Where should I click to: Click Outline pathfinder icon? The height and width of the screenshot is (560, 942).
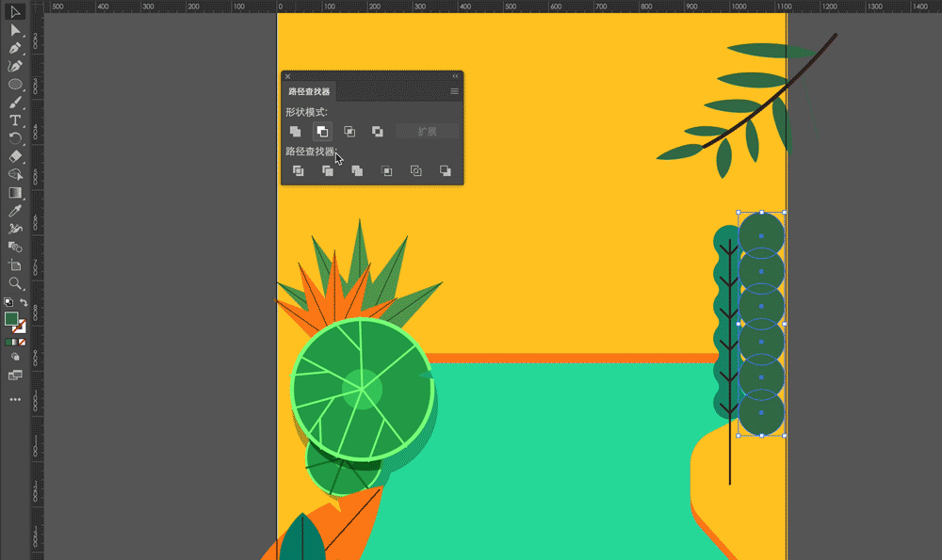(415, 171)
